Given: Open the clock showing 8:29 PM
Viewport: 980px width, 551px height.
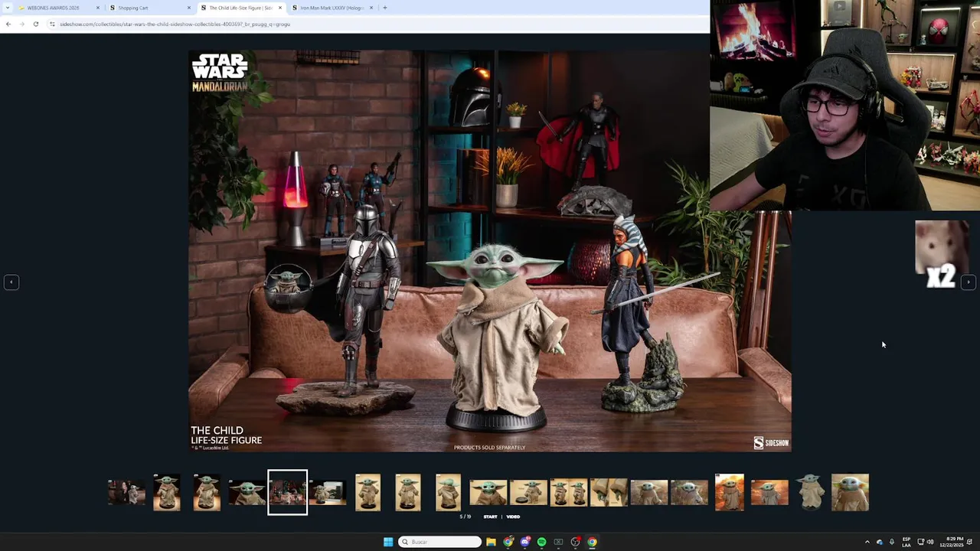Looking at the screenshot, I should point(953,542).
